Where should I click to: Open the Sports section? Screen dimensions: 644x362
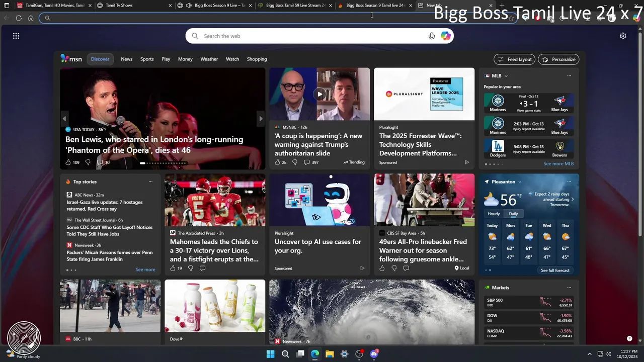(147, 59)
